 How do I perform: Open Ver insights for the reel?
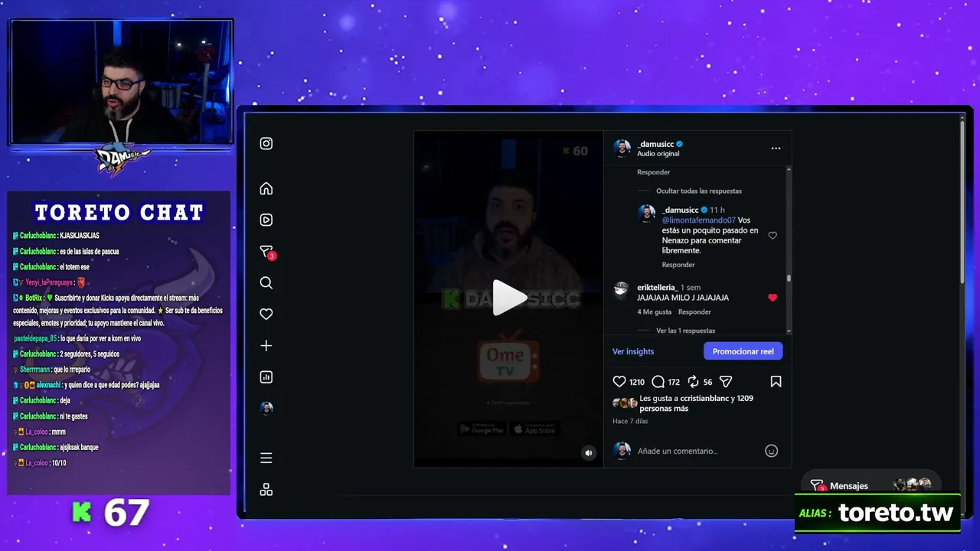633,352
